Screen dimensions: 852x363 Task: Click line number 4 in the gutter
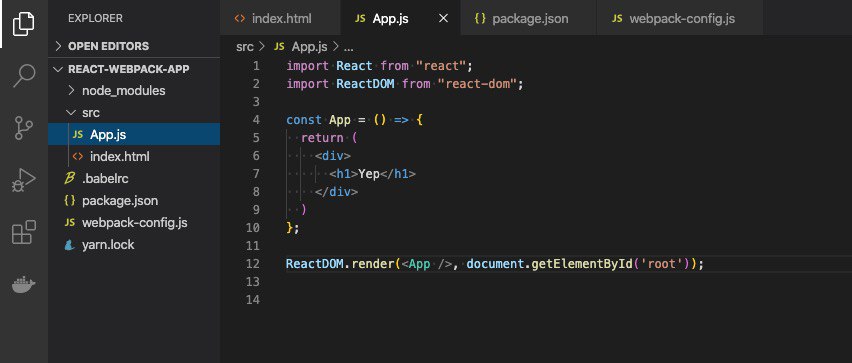(x=256, y=120)
